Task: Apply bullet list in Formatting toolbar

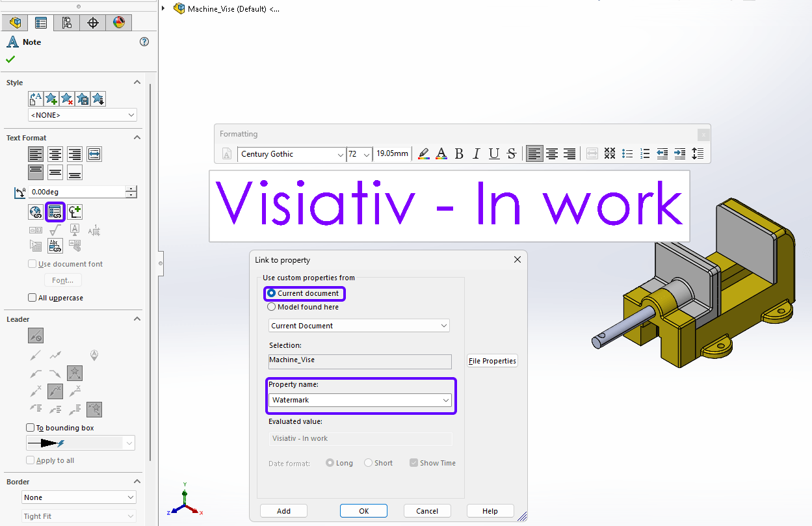Action: pos(627,154)
